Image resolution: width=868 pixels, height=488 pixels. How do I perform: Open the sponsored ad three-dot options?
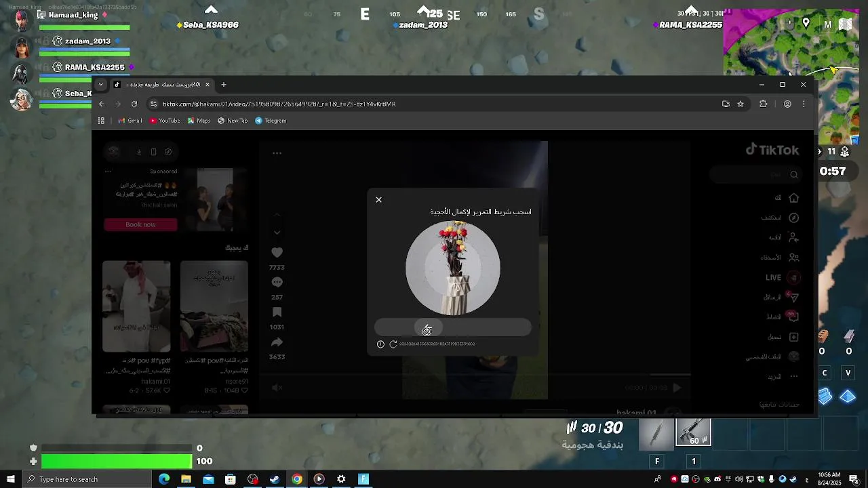(x=108, y=171)
